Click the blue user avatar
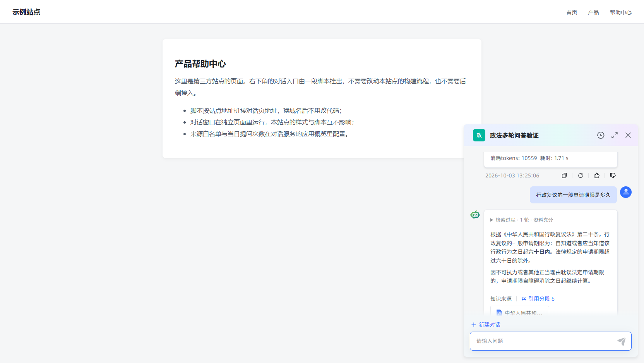 (626, 192)
